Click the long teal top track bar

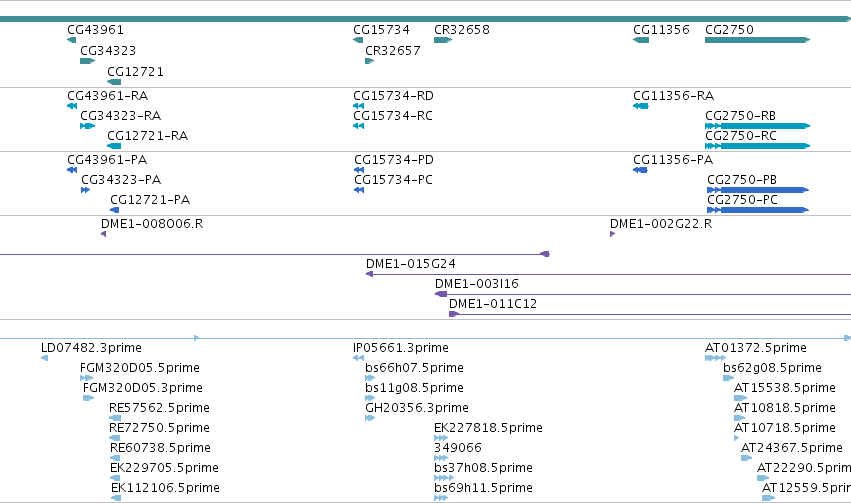point(426,19)
